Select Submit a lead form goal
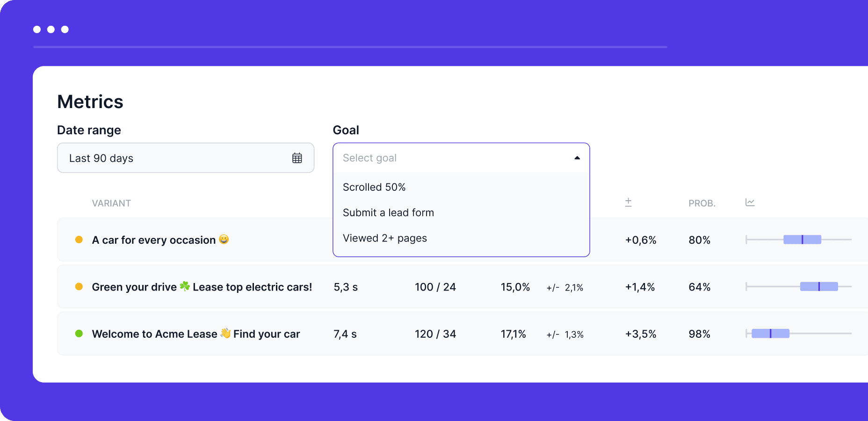 388,213
